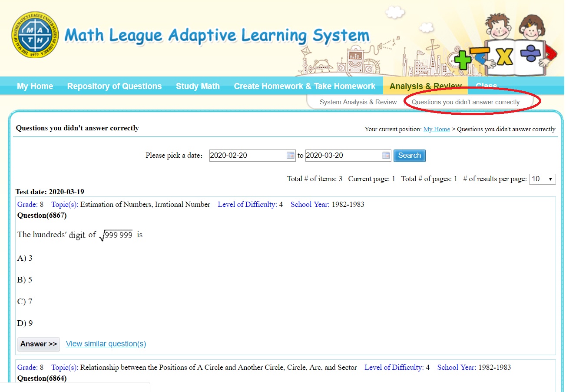Open Repository of Questions tab

114,86
